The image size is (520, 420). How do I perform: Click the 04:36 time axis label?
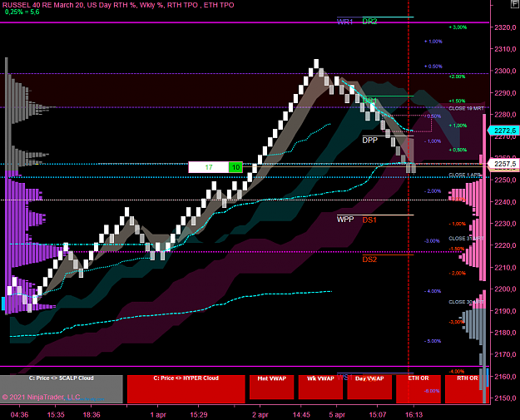20,415
